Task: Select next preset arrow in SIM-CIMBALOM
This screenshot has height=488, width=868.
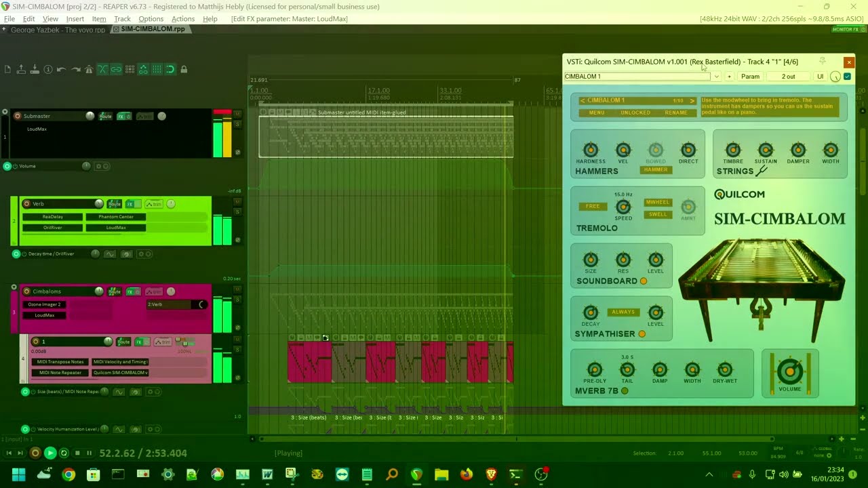Action: pyautogui.click(x=692, y=100)
